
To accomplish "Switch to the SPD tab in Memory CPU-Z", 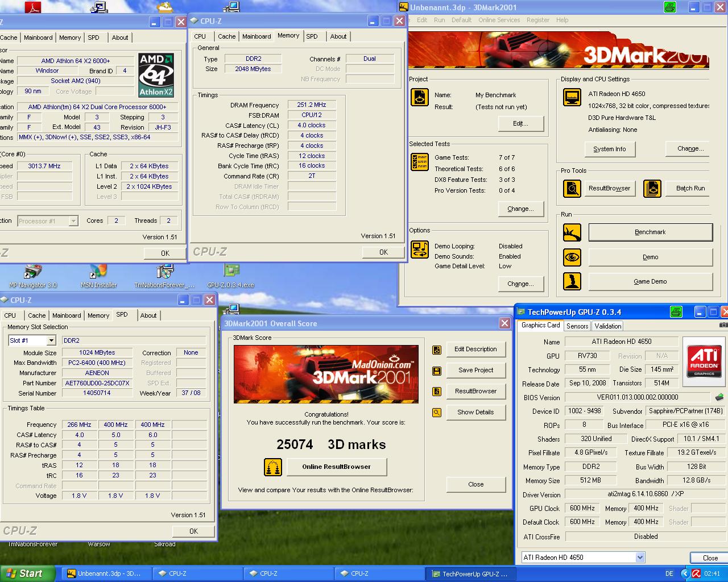I will point(312,36).
